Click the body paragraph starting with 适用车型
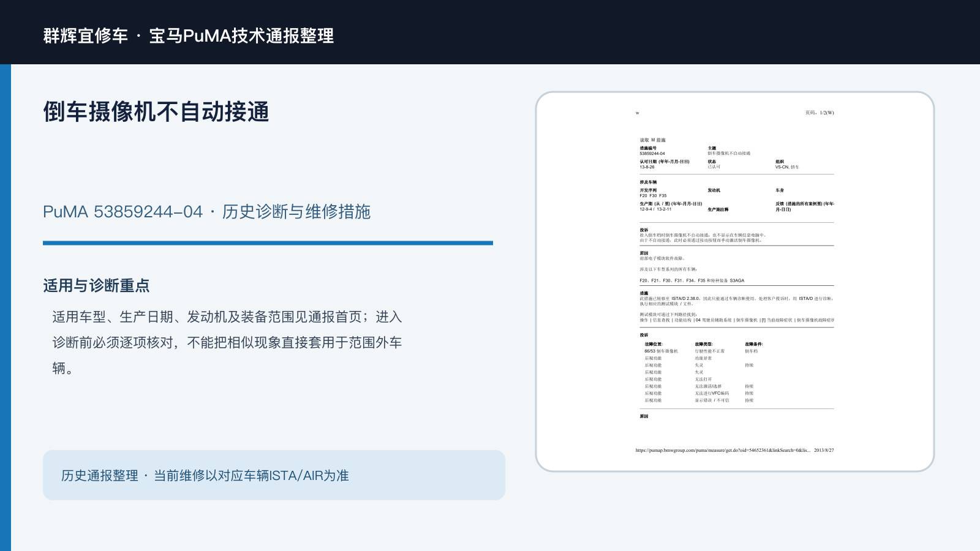The height and width of the screenshot is (551, 980). (227, 342)
